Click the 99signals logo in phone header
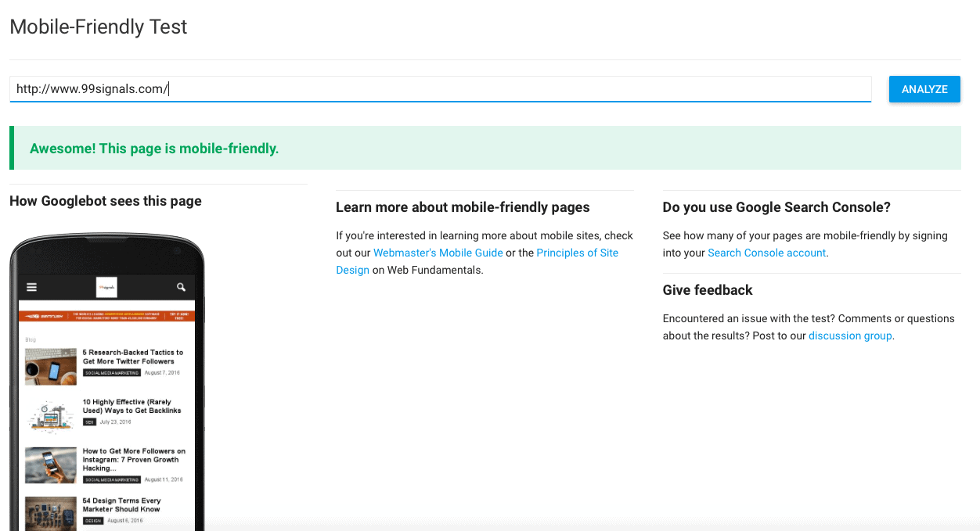The width and height of the screenshot is (980, 531). point(106,287)
